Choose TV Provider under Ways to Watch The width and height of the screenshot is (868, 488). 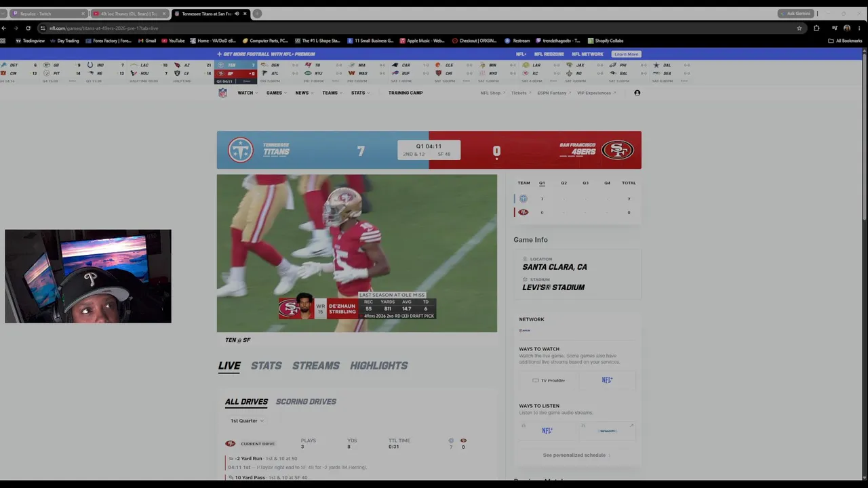click(x=549, y=380)
